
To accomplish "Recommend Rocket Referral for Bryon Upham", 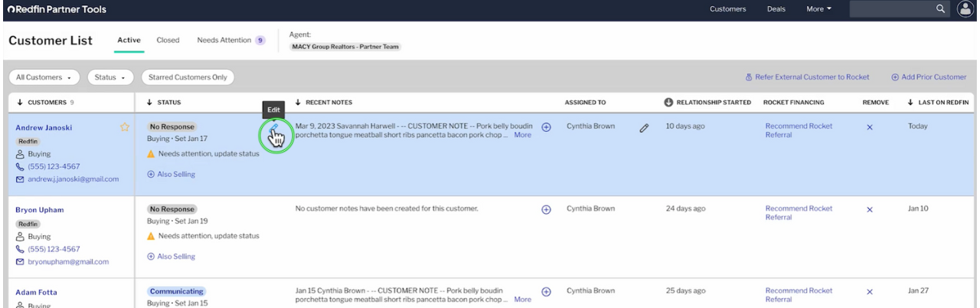I will tap(799, 213).
